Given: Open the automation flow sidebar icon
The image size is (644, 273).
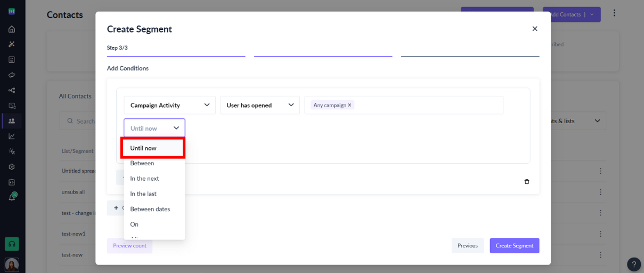Looking at the screenshot, I should [12, 90].
